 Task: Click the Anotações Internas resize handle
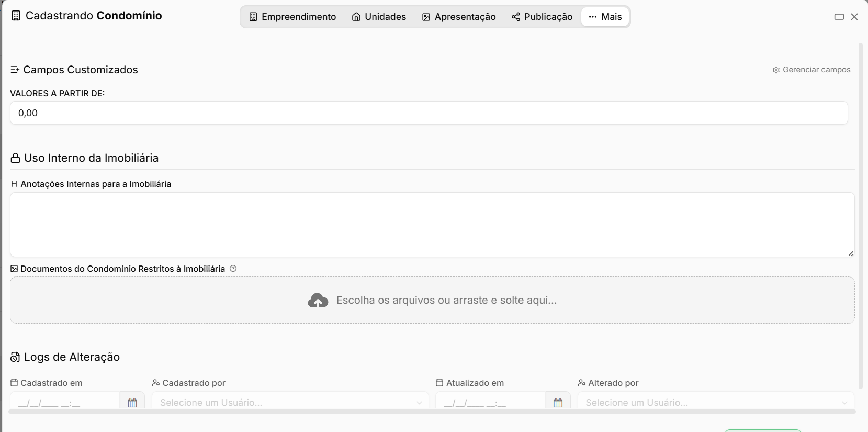(851, 253)
